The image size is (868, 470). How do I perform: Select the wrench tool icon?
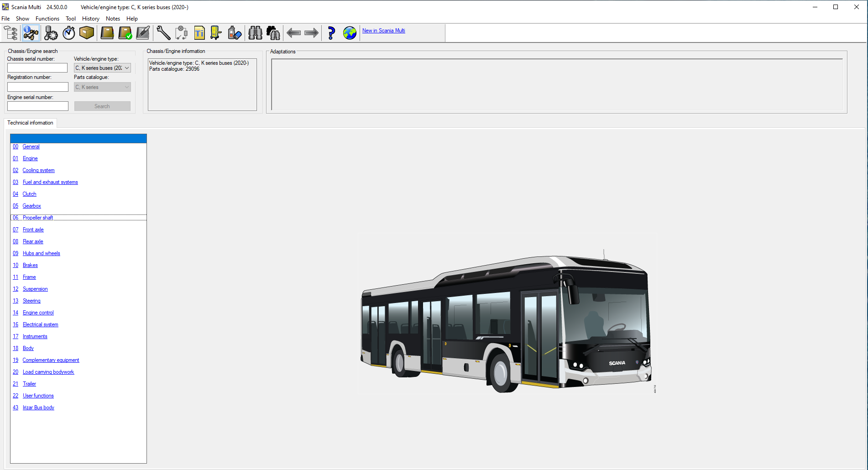pyautogui.click(x=163, y=33)
